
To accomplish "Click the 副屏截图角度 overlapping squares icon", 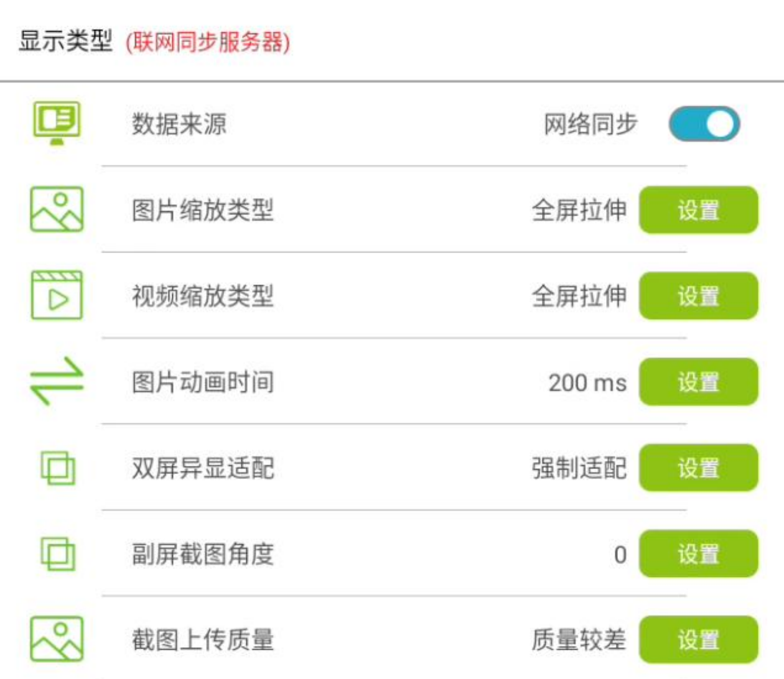I will [x=58, y=553].
